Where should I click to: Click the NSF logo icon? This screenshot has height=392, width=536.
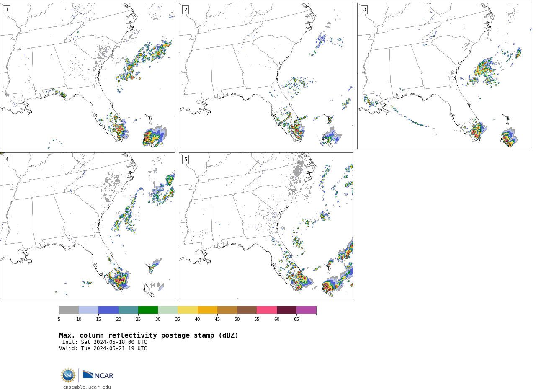click(x=68, y=375)
